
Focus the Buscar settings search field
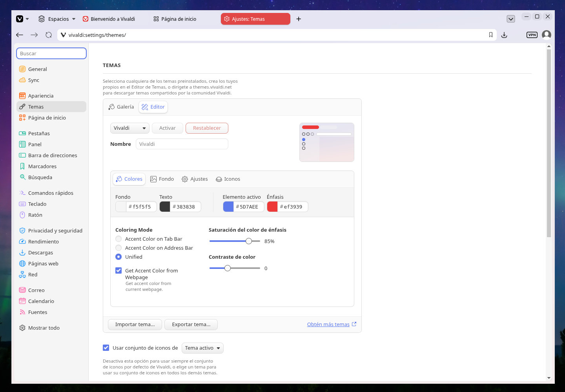coord(51,53)
